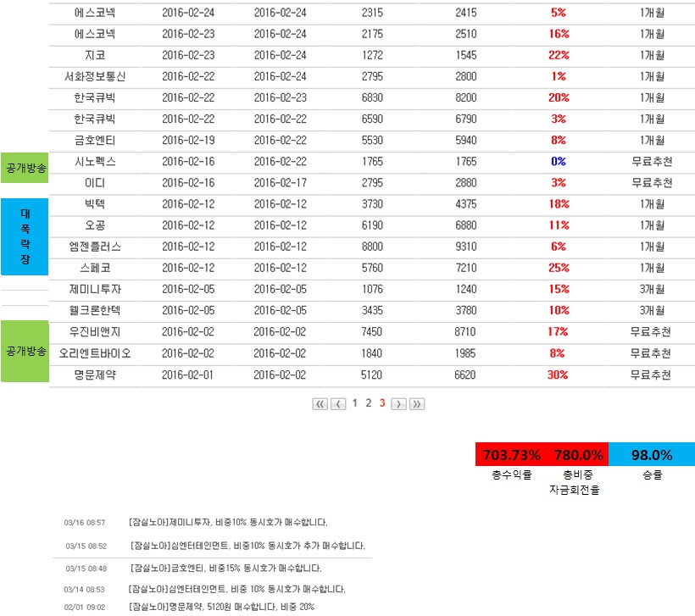Image resolution: width=695 pixels, height=616 pixels.
Task: Click the buy date 2016-02-19 for 금호엔티
Action: pyautogui.click(x=188, y=140)
